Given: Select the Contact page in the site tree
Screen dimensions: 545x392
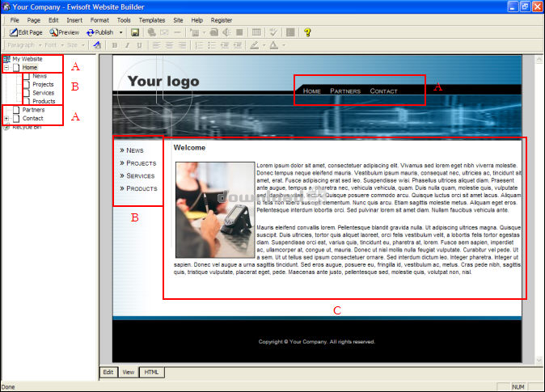Looking at the screenshot, I should click(32, 118).
